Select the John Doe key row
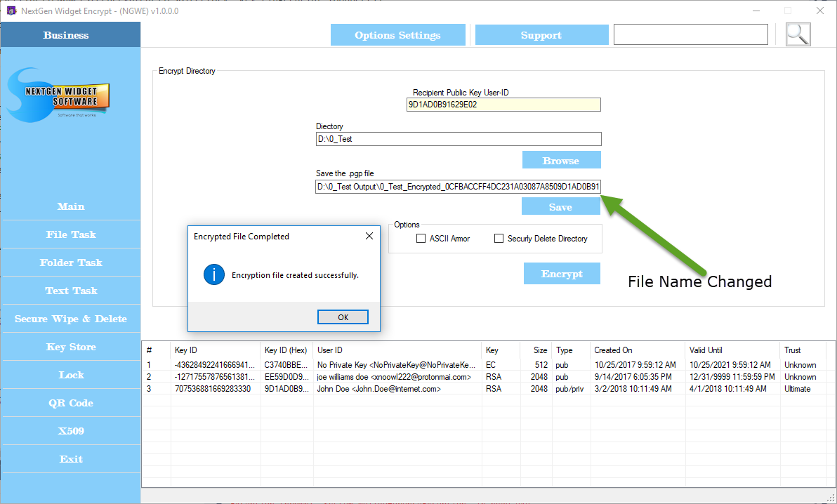This screenshot has height=504, width=837. click(x=485, y=389)
